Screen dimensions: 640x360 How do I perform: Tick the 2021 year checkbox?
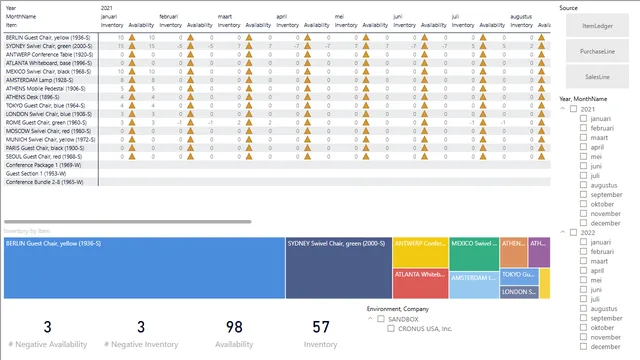573,109
